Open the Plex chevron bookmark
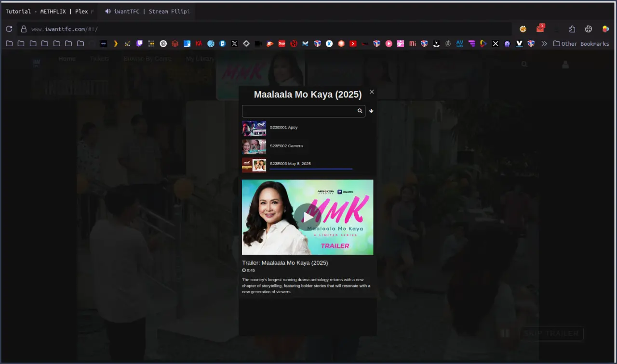This screenshot has width=617, height=364. tap(115, 43)
